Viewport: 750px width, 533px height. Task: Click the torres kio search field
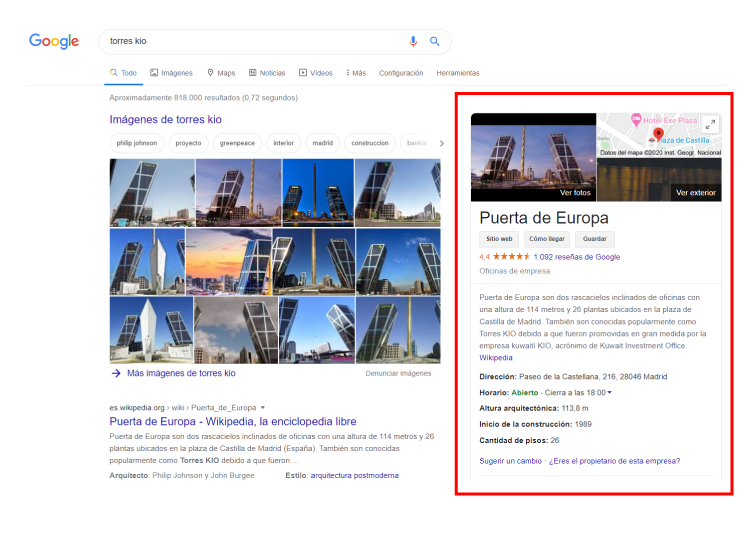254,42
